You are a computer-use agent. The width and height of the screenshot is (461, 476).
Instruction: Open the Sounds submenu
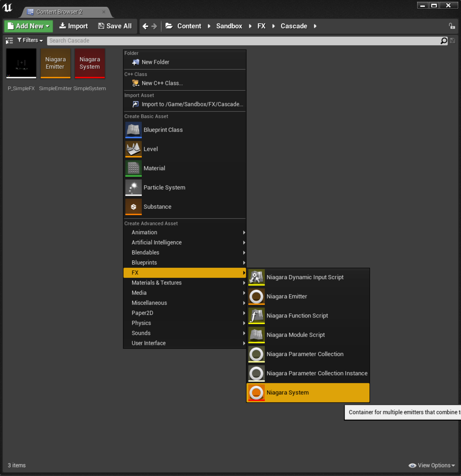coord(184,333)
